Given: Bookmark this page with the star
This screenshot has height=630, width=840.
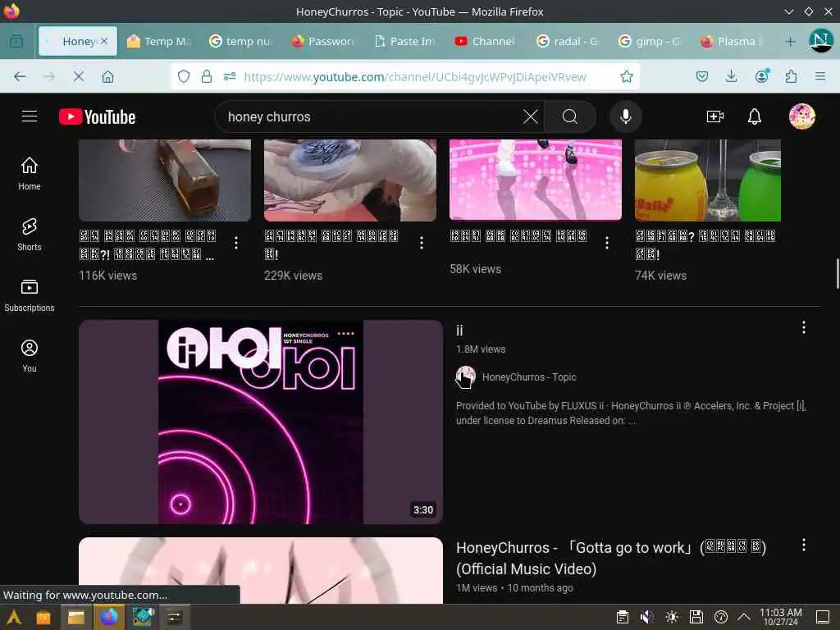Looking at the screenshot, I should (x=626, y=76).
